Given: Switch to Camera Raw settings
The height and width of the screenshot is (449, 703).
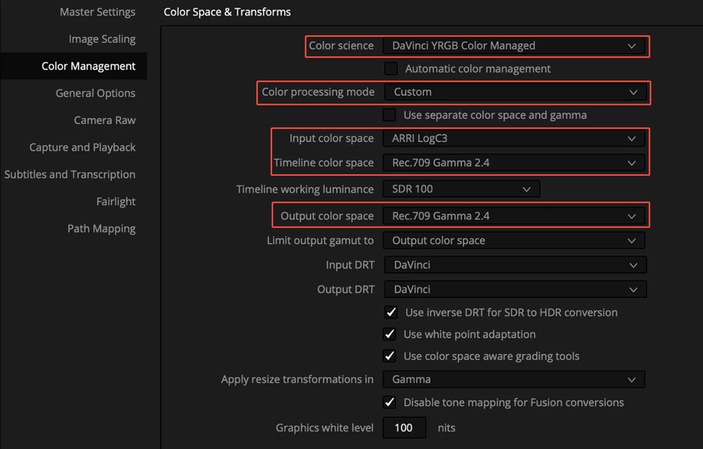Looking at the screenshot, I should (x=104, y=120).
